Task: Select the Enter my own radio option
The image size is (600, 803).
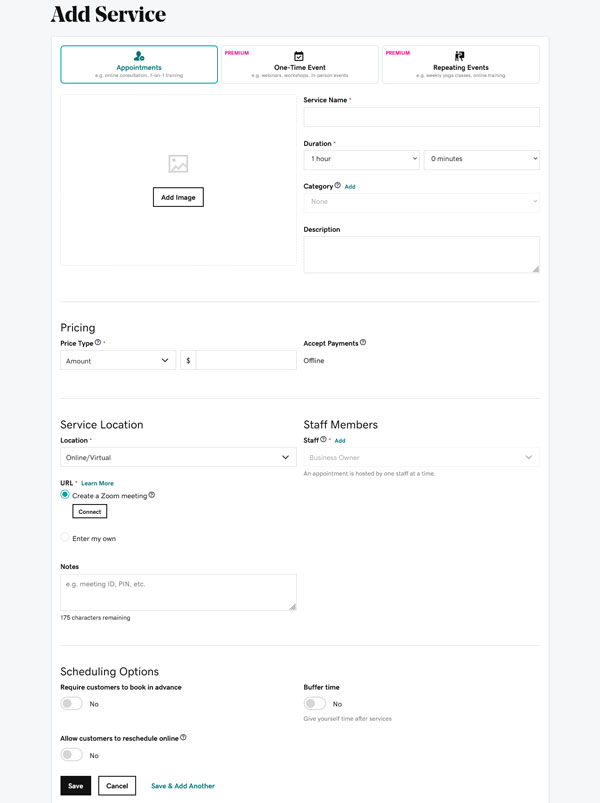Action: click(66, 538)
